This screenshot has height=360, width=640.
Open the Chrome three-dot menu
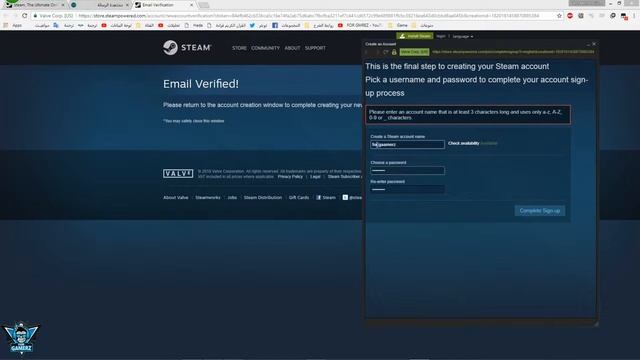coord(634,16)
